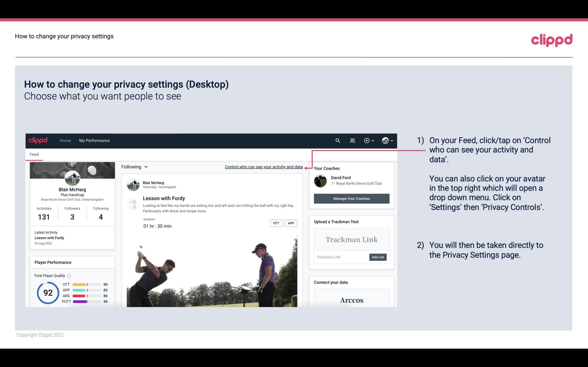Click the user avatar icon top right
The image size is (588, 367).
click(x=385, y=140)
